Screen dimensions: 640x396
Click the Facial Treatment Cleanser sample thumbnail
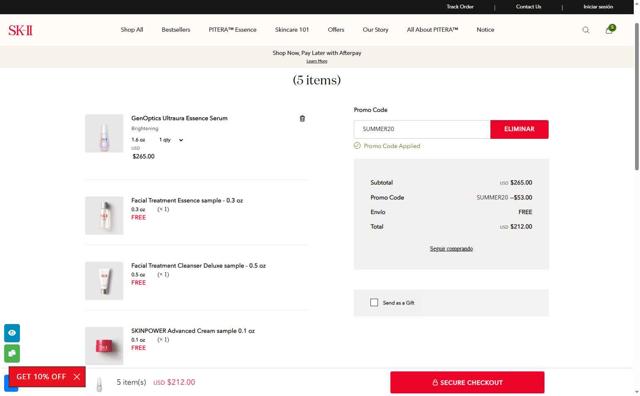point(104,281)
